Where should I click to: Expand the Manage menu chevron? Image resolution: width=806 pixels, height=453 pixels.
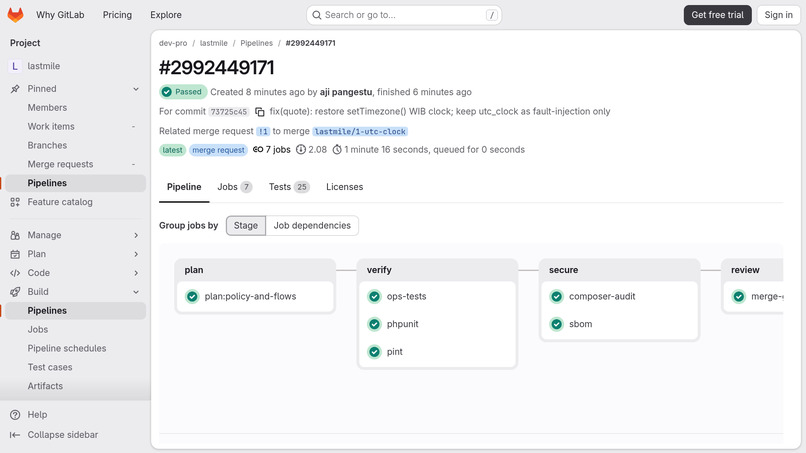[136, 235]
